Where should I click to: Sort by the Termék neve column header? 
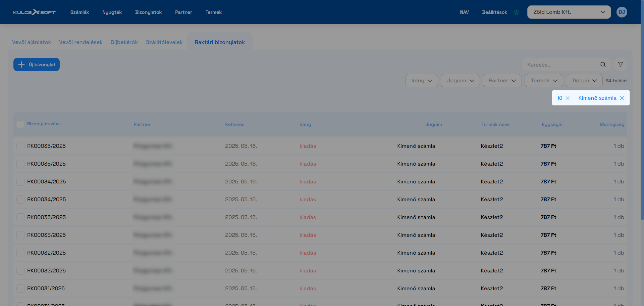pyautogui.click(x=495, y=124)
